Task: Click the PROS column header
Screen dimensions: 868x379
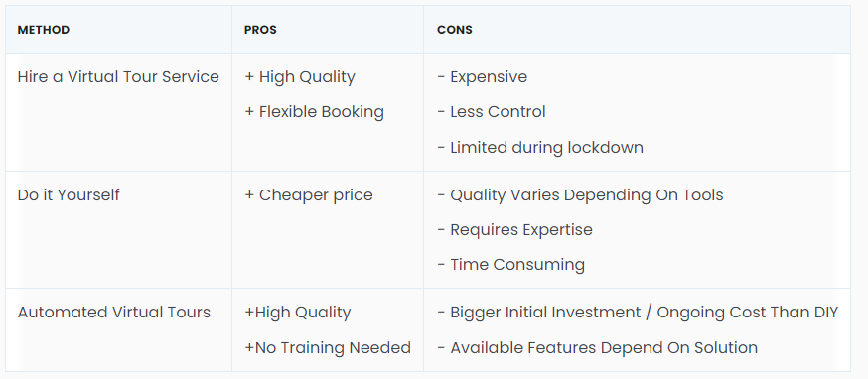Action: [260, 30]
